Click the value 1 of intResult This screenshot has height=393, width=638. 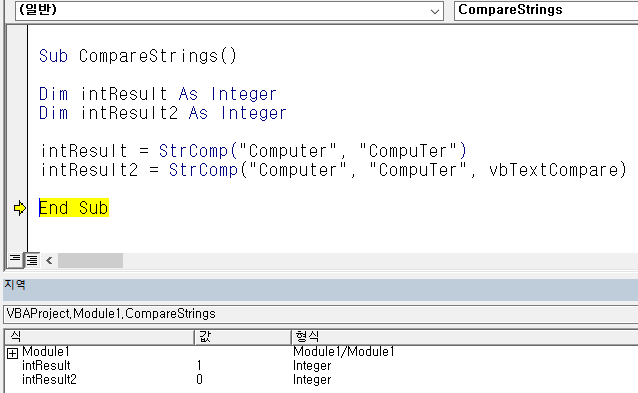(x=199, y=365)
